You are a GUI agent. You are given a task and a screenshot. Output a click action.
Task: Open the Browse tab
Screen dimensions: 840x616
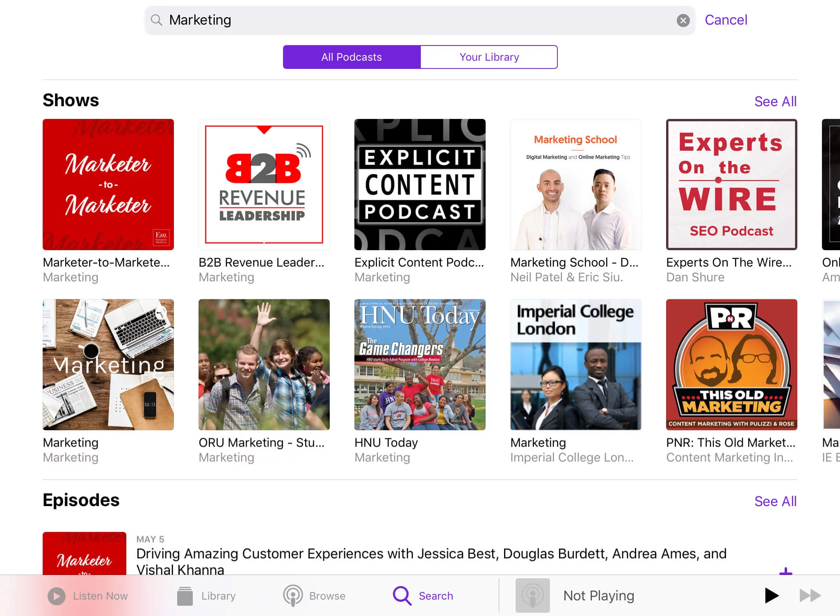315,595
